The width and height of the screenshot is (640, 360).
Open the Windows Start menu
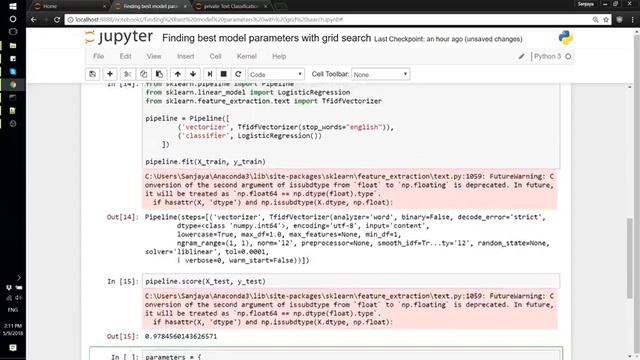coord(13,6)
